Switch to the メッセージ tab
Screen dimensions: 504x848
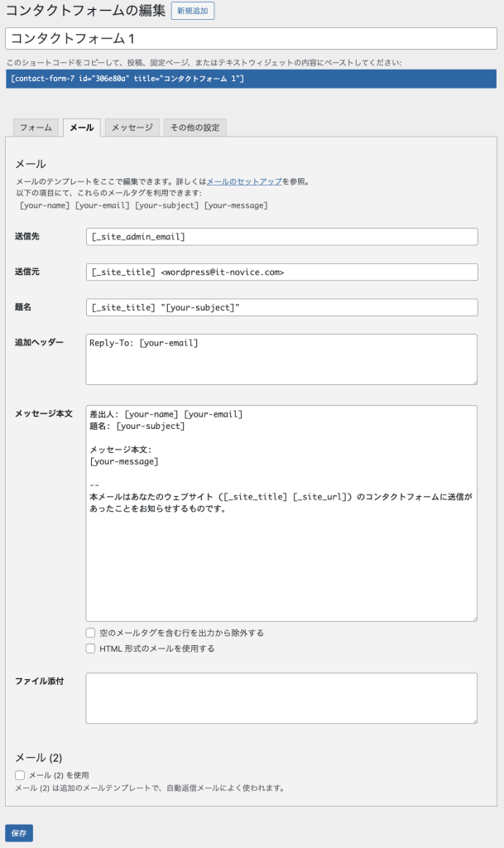pyautogui.click(x=132, y=128)
